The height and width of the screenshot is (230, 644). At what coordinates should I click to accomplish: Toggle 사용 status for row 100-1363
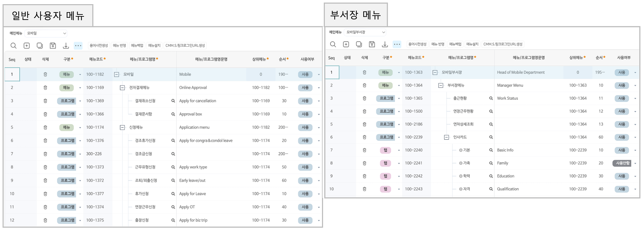622,72
